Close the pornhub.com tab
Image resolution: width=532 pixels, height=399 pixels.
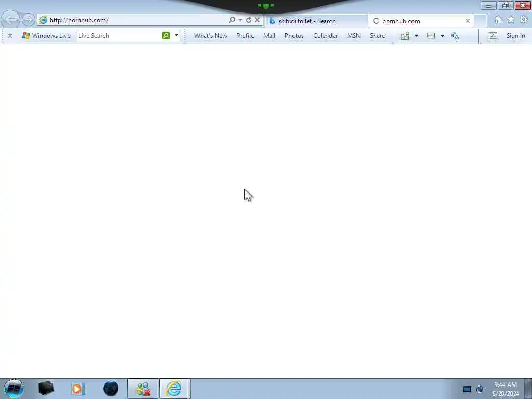pos(467,21)
